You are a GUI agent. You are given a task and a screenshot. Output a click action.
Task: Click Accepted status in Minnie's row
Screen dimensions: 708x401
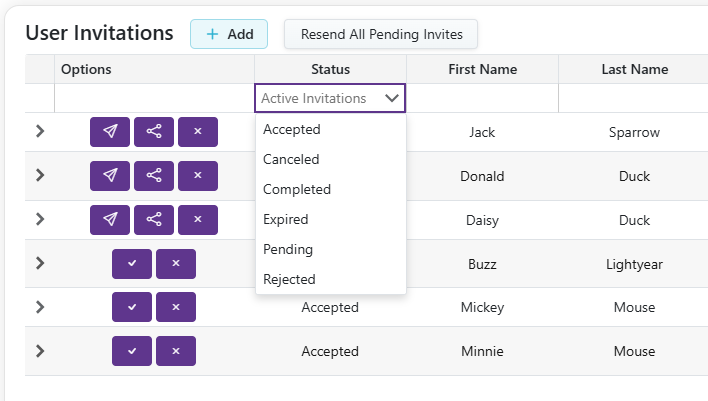(330, 351)
